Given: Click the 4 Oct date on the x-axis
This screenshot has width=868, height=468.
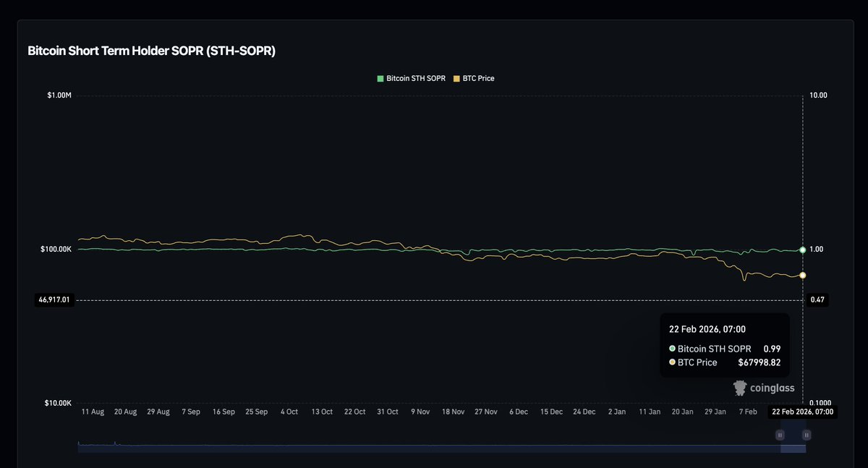Looking at the screenshot, I should 288,412.
